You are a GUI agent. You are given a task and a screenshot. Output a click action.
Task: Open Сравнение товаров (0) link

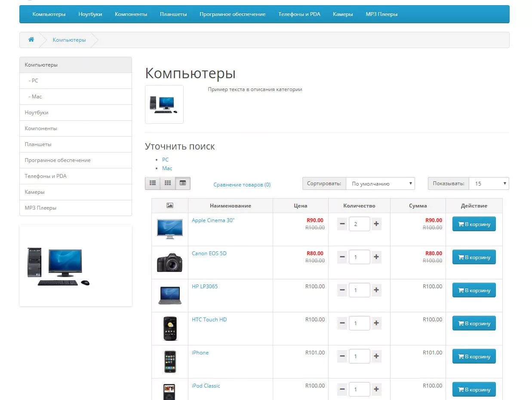242,185
